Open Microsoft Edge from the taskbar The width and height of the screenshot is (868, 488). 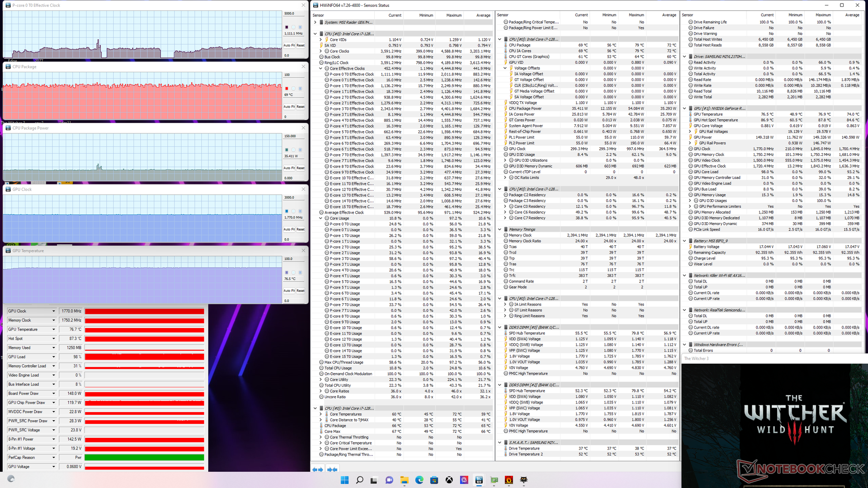point(419,480)
